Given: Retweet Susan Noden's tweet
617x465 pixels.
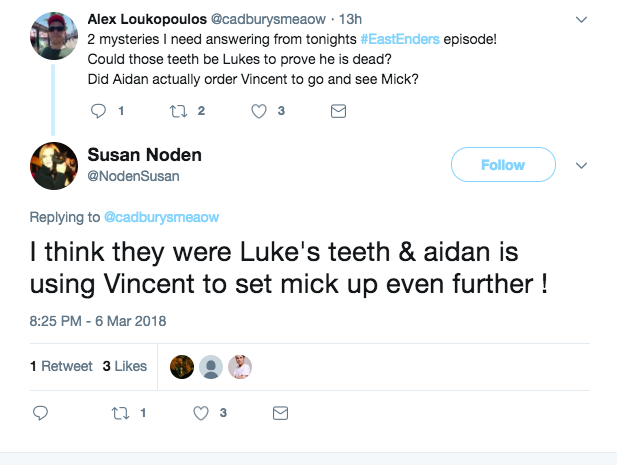Looking at the screenshot, I should tap(119, 412).
